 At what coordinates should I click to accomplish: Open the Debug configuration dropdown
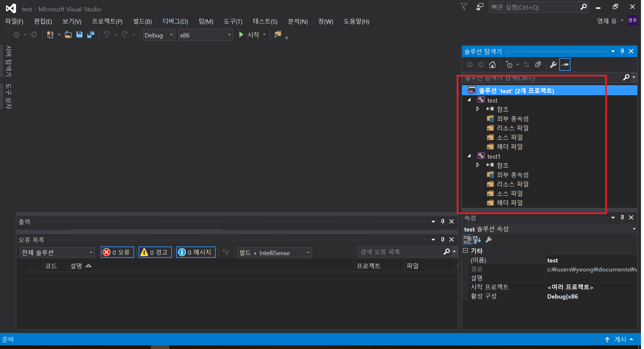pos(159,35)
